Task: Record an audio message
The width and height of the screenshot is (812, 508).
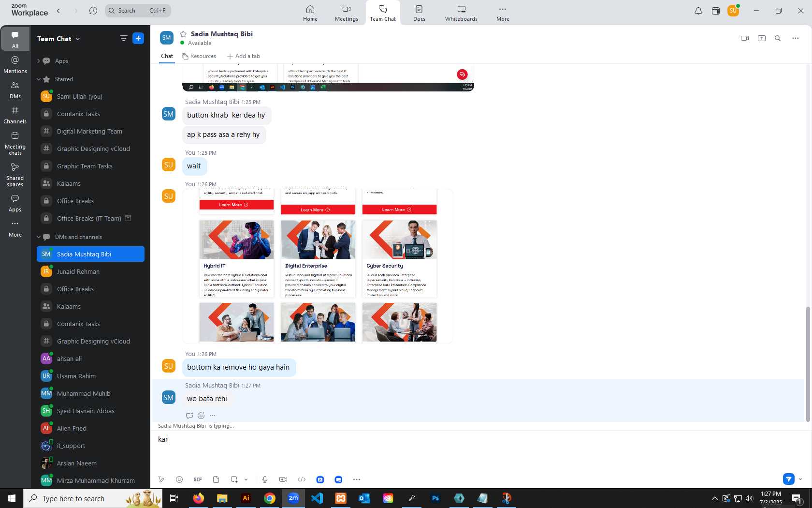Action: pos(265,479)
